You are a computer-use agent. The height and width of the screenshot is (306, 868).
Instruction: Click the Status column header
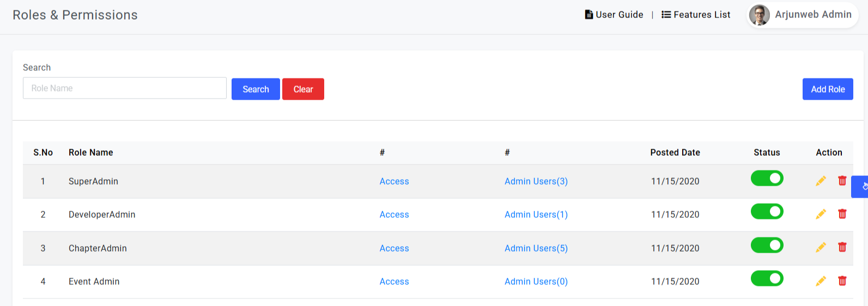click(x=767, y=152)
